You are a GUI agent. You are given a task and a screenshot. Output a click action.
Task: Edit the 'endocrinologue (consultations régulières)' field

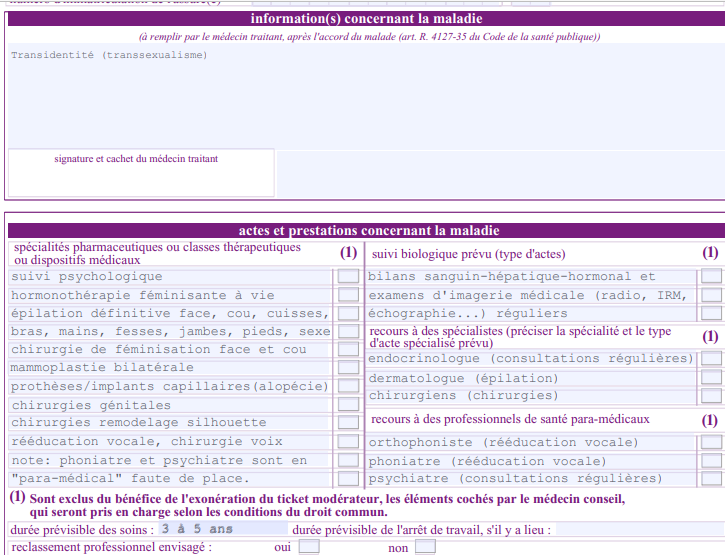point(531,358)
